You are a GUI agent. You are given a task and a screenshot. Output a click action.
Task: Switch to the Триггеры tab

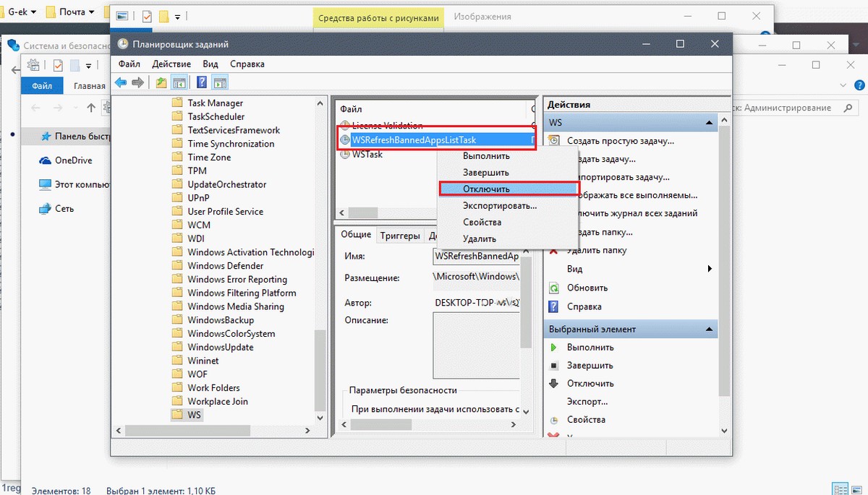[x=400, y=236]
